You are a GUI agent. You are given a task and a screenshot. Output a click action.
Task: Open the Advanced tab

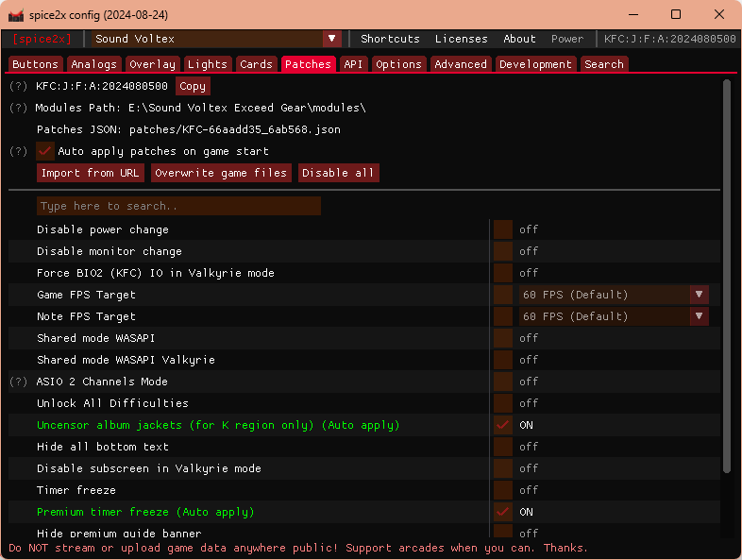click(461, 64)
